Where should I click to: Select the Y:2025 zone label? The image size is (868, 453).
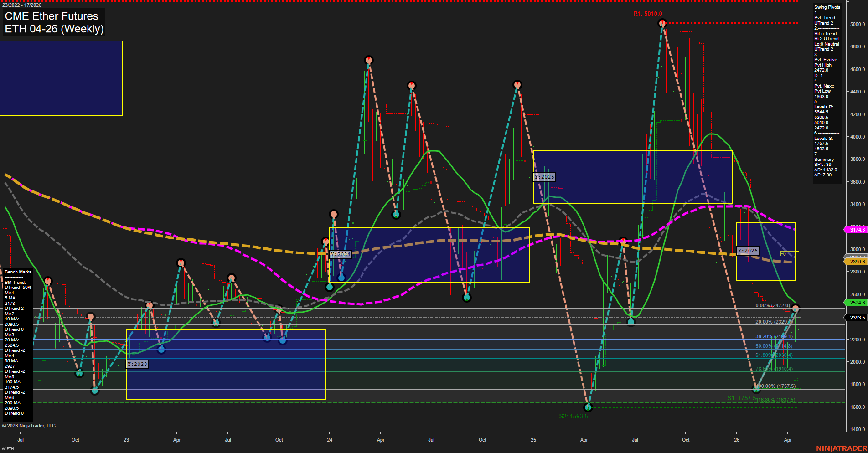click(544, 176)
